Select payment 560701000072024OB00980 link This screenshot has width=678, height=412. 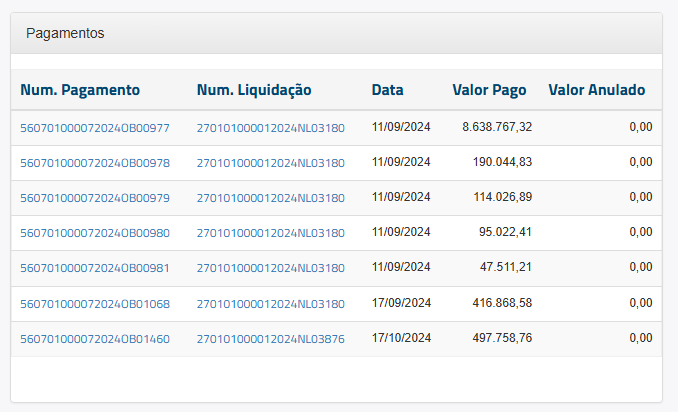click(x=95, y=233)
